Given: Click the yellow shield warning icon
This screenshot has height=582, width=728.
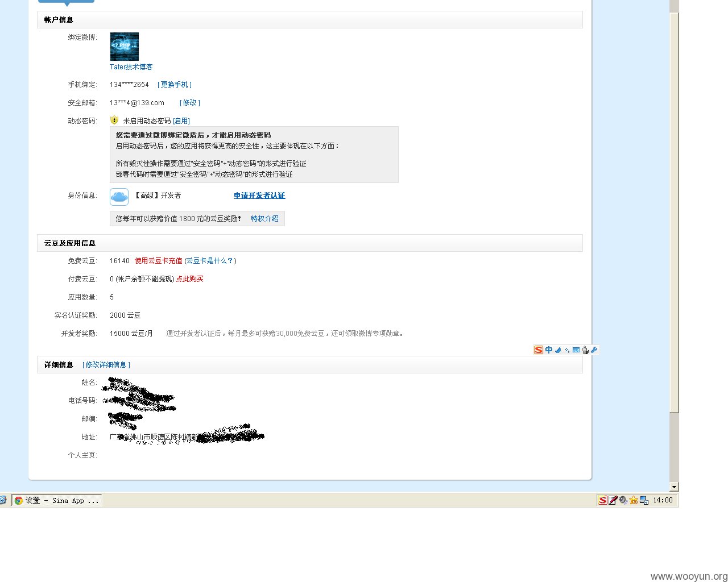Looking at the screenshot, I should [x=114, y=120].
